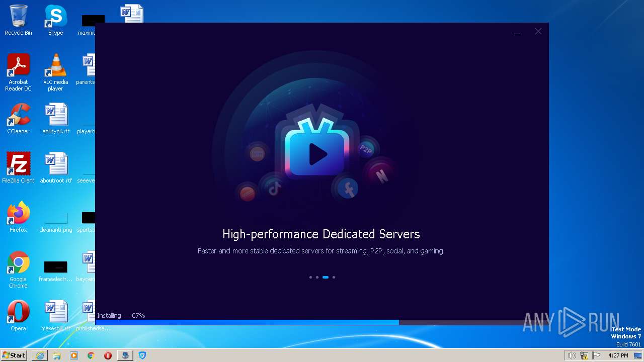Launch Google Chrome desktop shortcut

tap(18, 270)
